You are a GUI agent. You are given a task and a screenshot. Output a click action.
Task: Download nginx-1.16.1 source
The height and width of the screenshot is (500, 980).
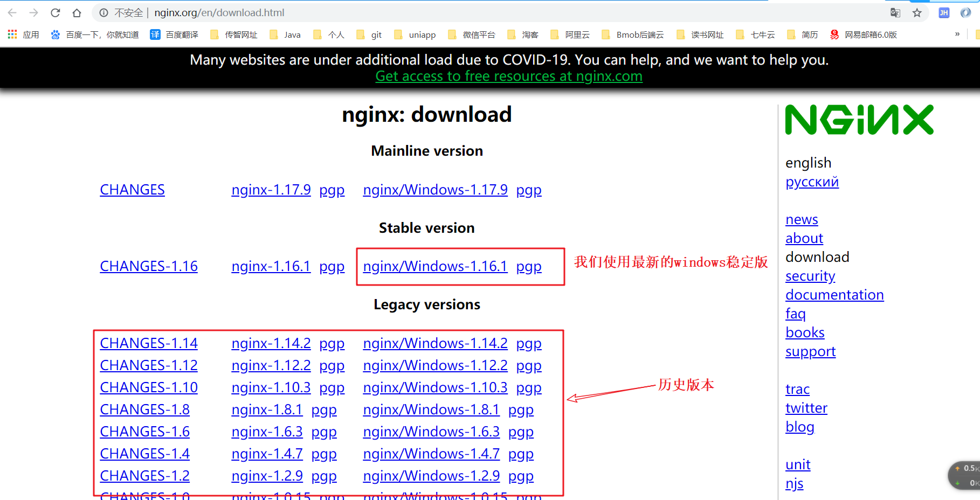tap(271, 266)
